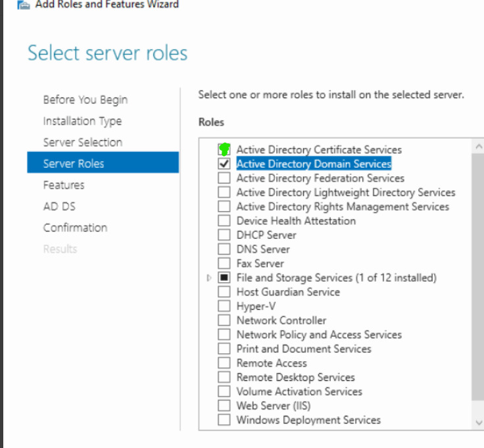Switch to the Features step
This screenshot has width=484, height=448.
64,185
